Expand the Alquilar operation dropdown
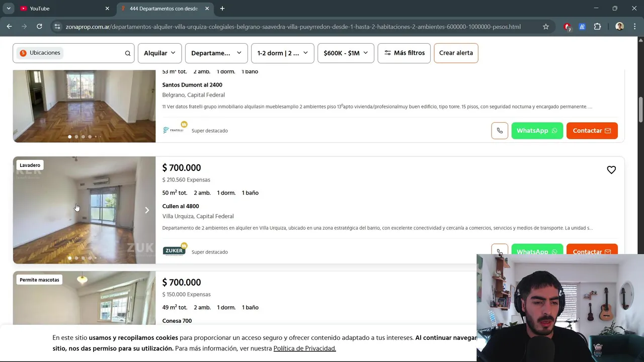 point(159,53)
